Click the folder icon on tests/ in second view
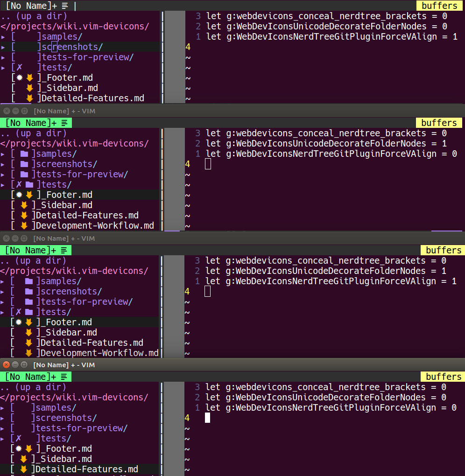This screenshot has width=465, height=476. [29, 185]
